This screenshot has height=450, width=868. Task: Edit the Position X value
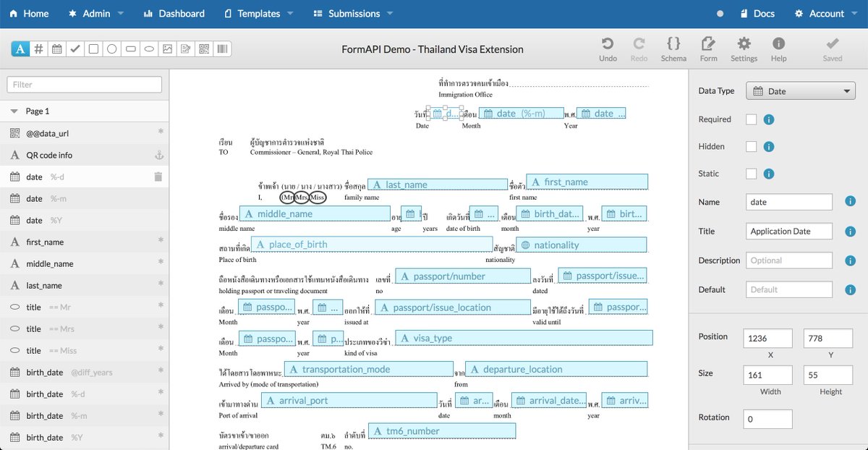[x=767, y=338]
